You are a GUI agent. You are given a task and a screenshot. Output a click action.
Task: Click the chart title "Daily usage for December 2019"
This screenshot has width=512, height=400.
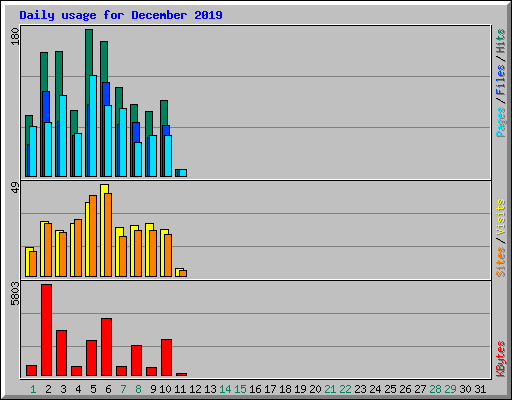(x=121, y=15)
